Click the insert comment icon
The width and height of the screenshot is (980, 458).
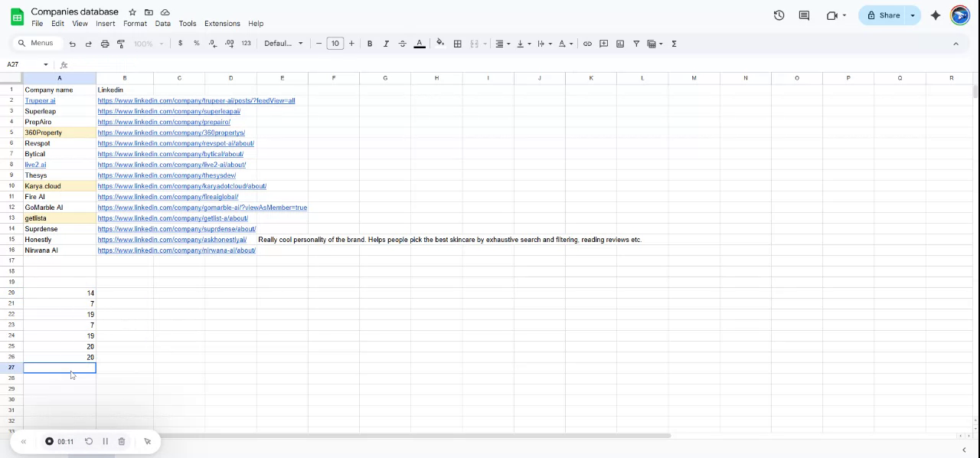coord(604,44)
